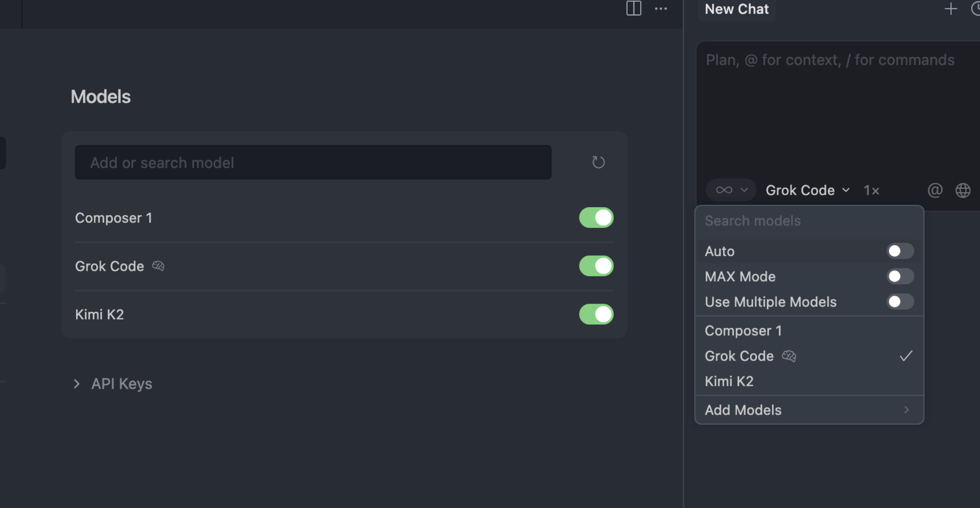Click the plus icon for new chat
This screenshot has height=508, width=980.
coord(950,9)
